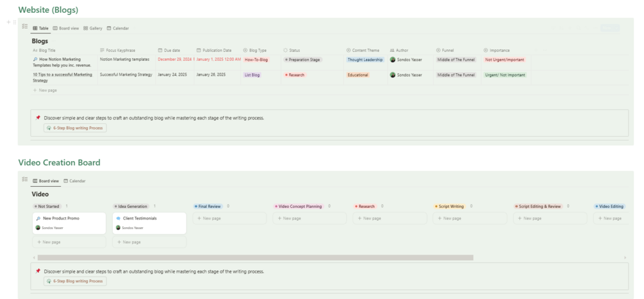Click the magnifier icon on New Product Promo

(x=38, y=218)
